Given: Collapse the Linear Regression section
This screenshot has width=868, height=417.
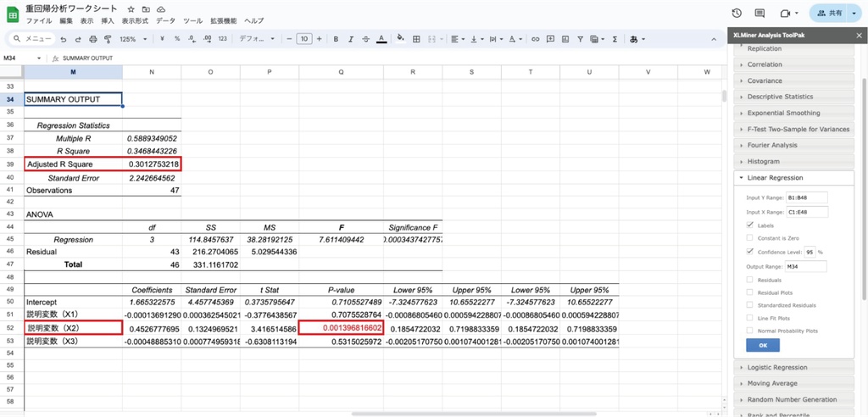Looking at the screenshot, I should 775,178.
